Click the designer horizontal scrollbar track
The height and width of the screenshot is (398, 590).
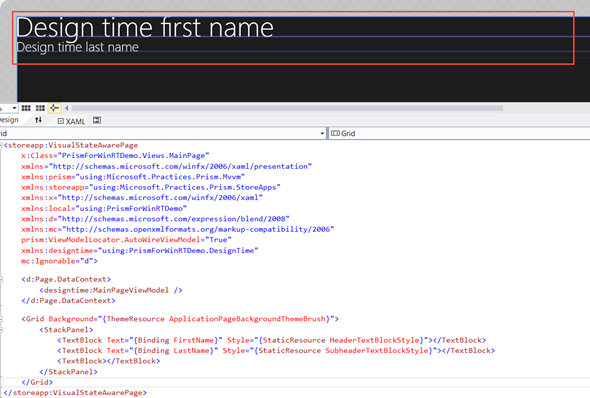click(287, 108)
